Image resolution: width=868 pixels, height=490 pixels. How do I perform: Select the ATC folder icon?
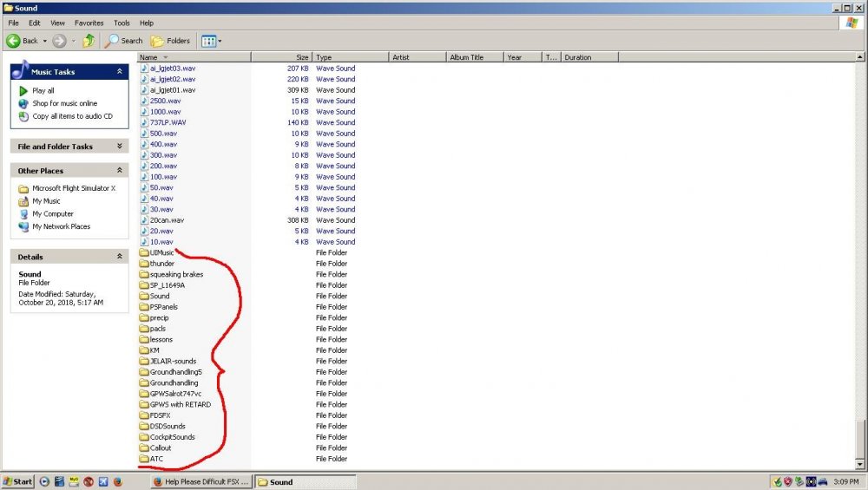click(x=144, y=459)
